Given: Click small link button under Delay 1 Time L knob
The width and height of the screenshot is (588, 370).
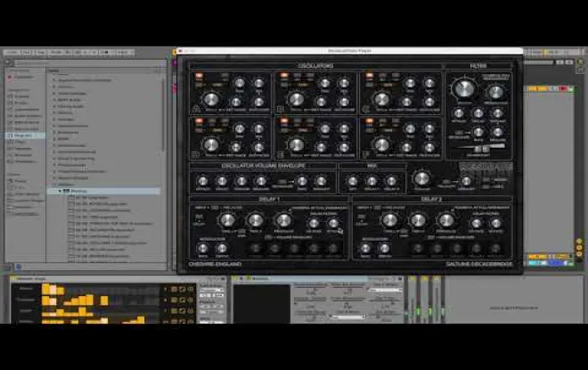Looking at the screenshot, I should [241, 233].
